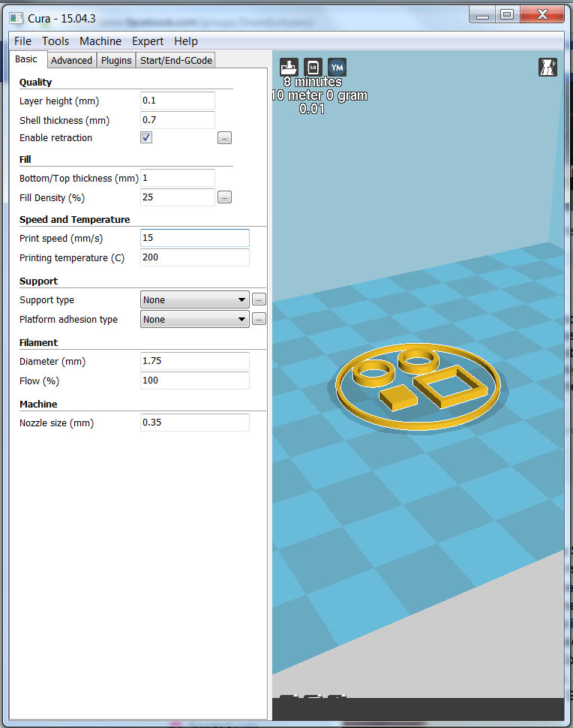Click the filament Diameter input field

pyautogui.click(x=195, y=361)
